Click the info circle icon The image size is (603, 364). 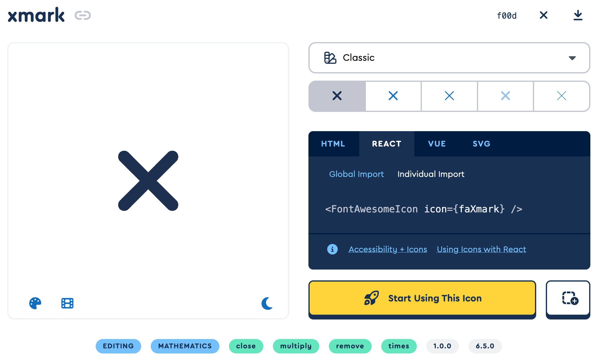[x=332, y=249]
